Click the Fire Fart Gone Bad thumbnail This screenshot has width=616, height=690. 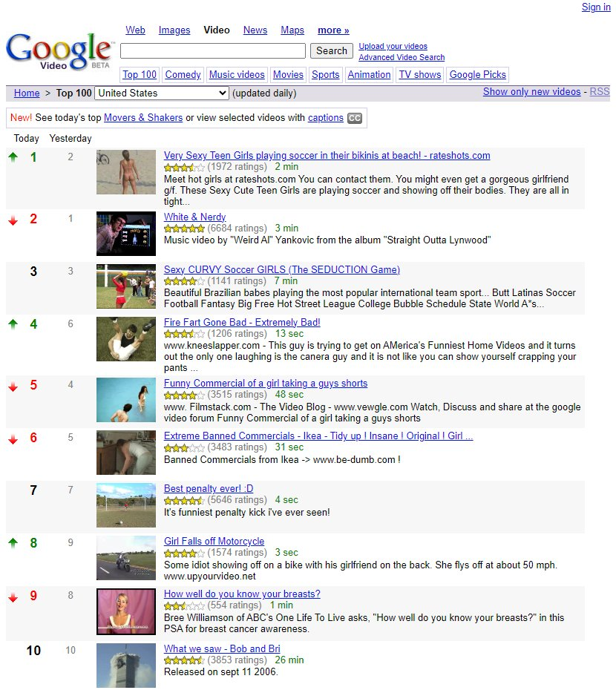pos(126,339)
